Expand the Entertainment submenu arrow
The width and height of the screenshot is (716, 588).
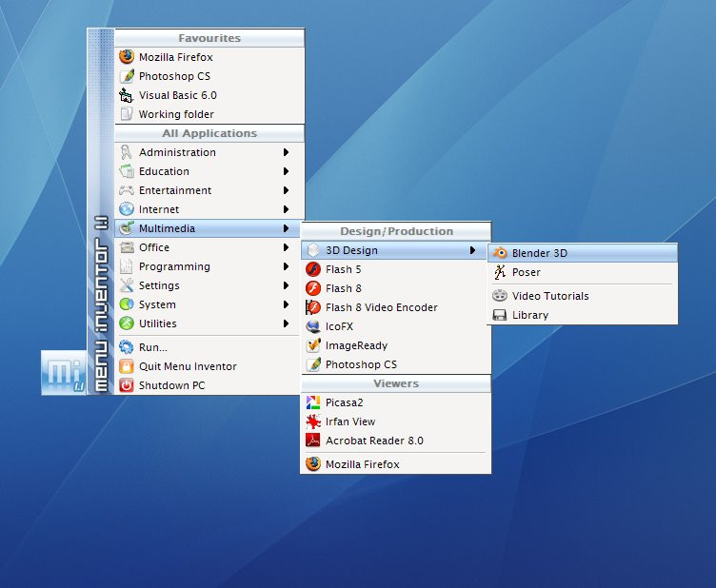pyautogui.click(x=286, y=190)
